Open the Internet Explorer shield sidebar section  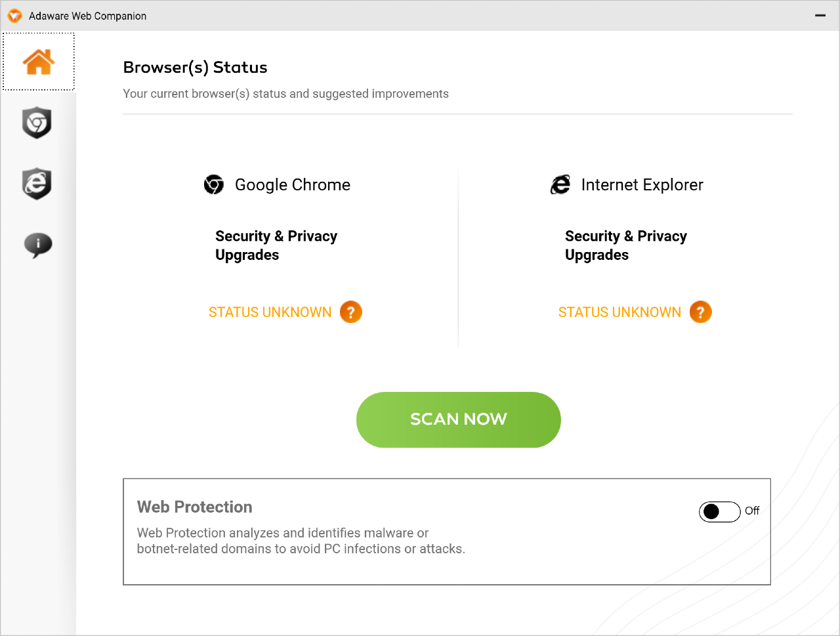pos(37,183)
